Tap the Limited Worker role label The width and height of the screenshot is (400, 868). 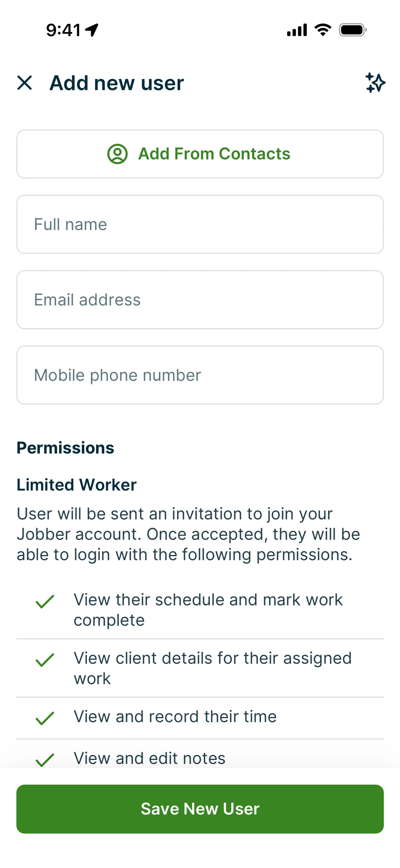click(x=76, y=485)
